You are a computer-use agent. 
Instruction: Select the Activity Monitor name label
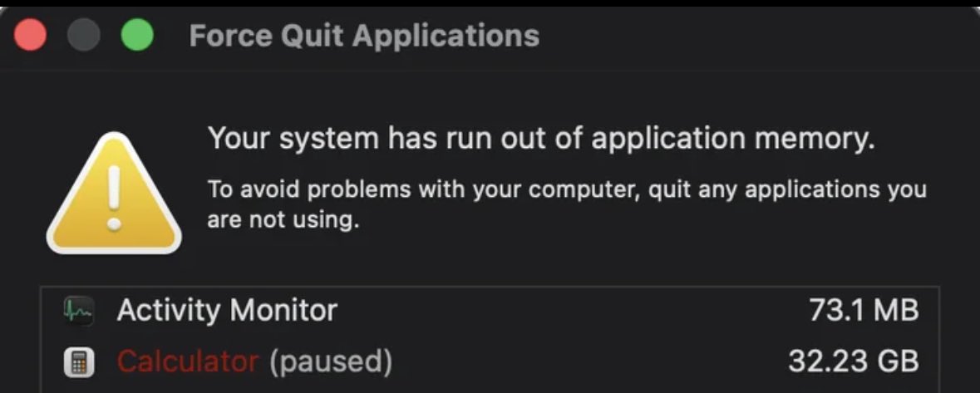[227, 311]
